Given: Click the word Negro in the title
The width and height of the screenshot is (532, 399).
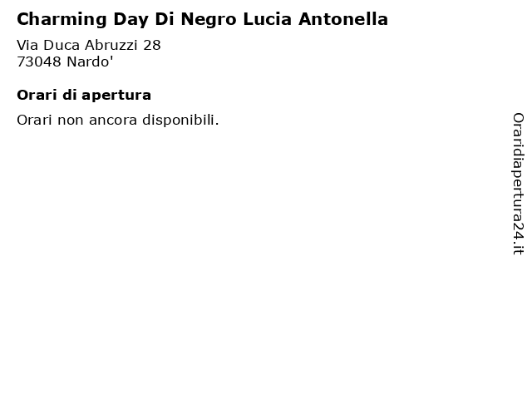Looking at the screenshot, I should (209, 20).
